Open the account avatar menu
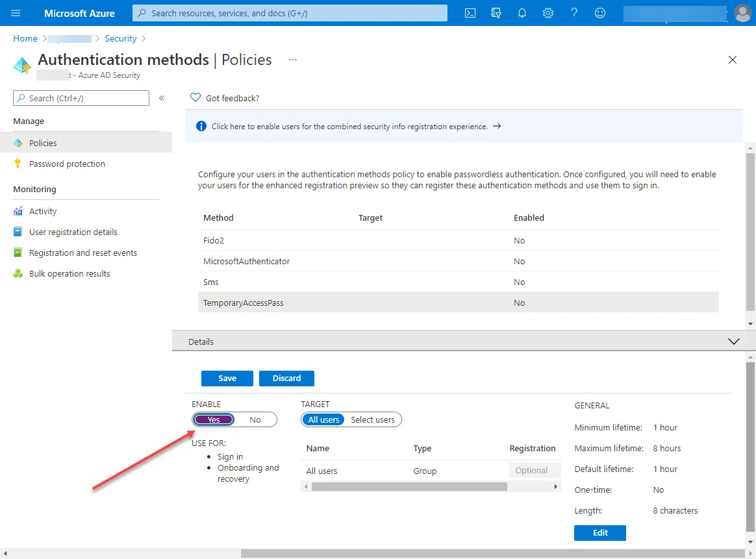This screenshot has width=756, height=559. 742,13
